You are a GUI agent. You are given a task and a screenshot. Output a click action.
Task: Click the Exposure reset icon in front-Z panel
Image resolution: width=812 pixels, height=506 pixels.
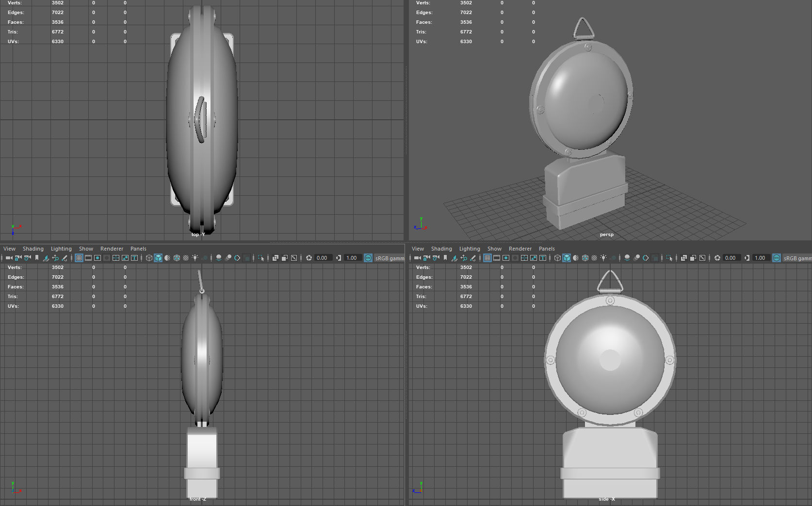pyautogui.click(x=309, y=258)
